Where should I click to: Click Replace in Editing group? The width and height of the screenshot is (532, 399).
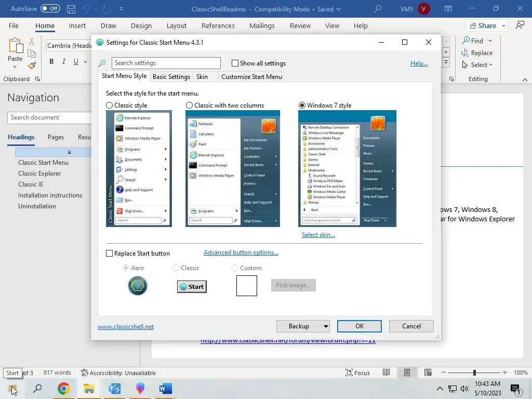point(477,53)
